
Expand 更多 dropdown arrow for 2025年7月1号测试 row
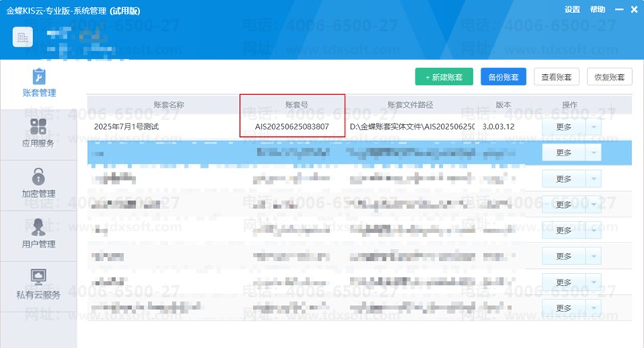[x=593, y=127]
